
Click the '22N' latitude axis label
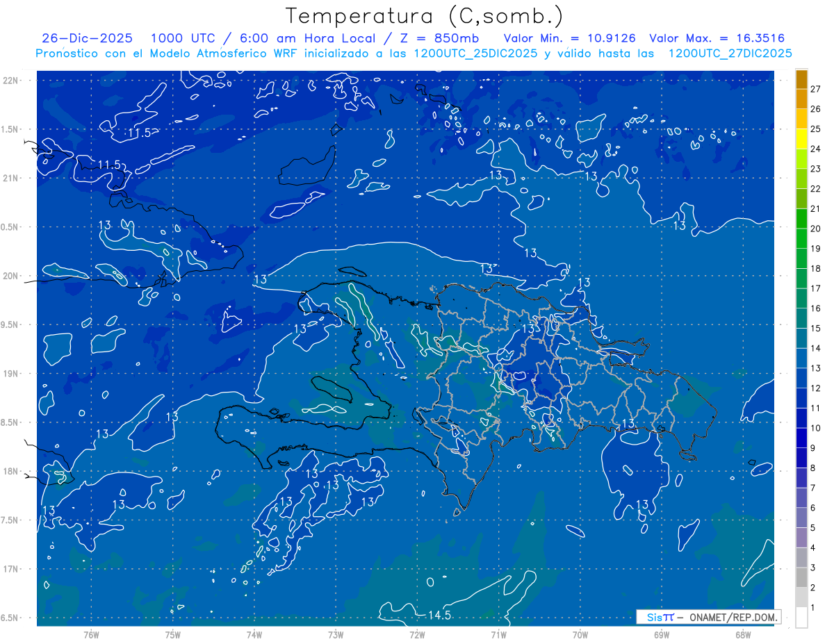[10, 80]
